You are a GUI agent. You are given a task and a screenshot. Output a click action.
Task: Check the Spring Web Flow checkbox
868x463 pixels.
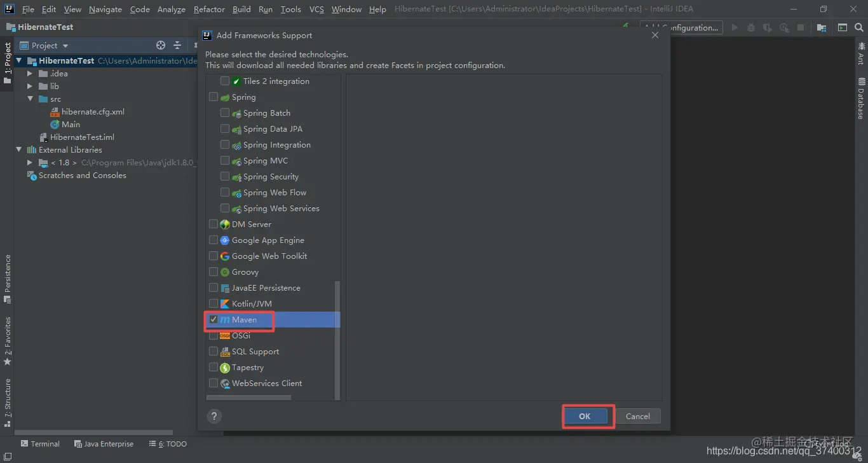[225, 193]
